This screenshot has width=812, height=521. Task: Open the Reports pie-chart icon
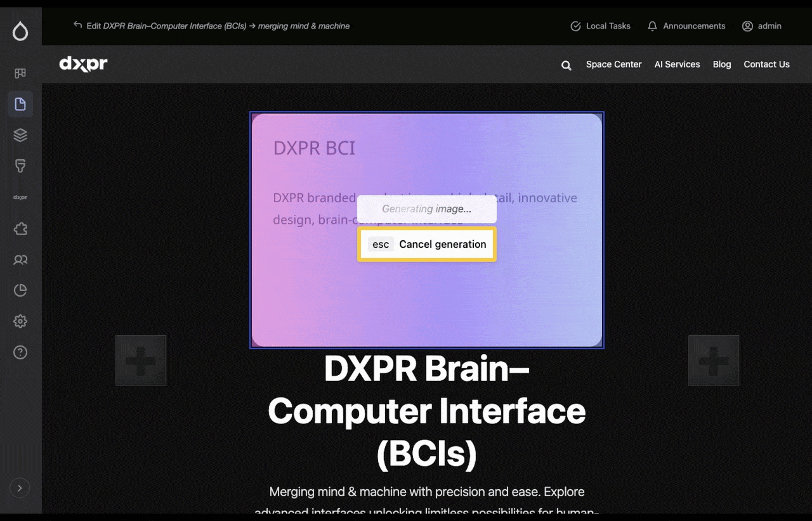(20, 290)
